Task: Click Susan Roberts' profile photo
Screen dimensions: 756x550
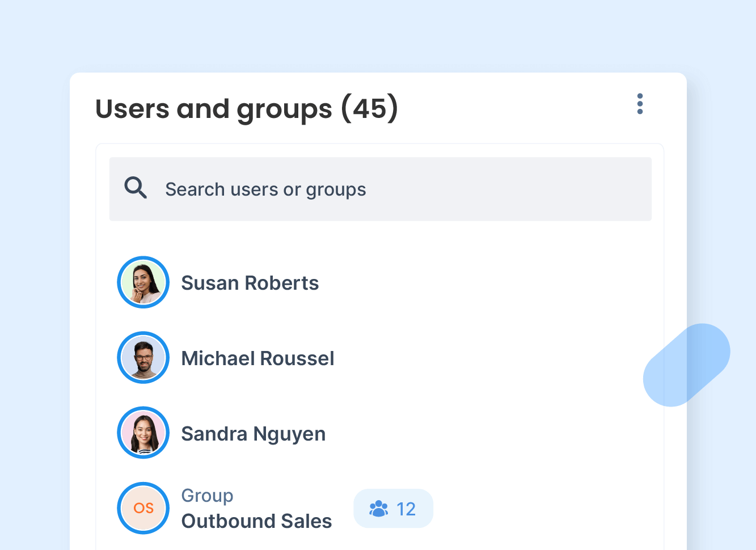Action: [x=143, y=282]
